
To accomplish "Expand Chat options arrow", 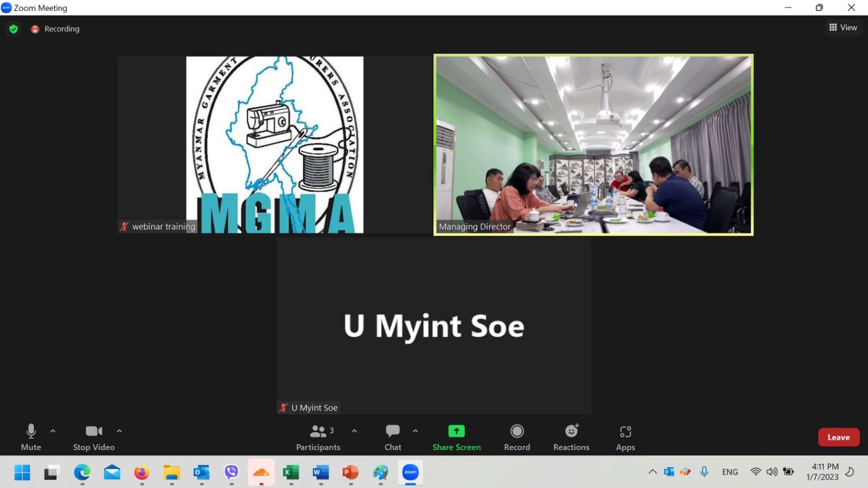I will pos(416,431).
